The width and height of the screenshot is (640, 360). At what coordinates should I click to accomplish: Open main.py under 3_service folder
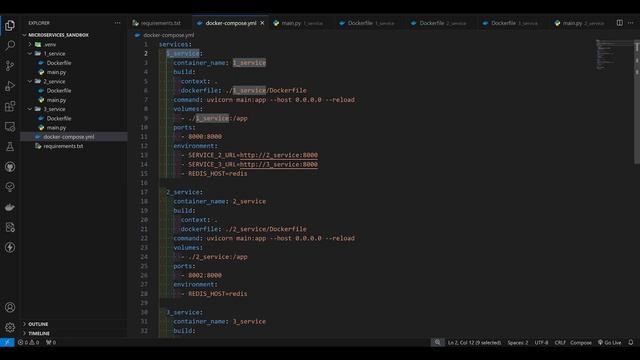pyautogui.click(x=56, y=128)
